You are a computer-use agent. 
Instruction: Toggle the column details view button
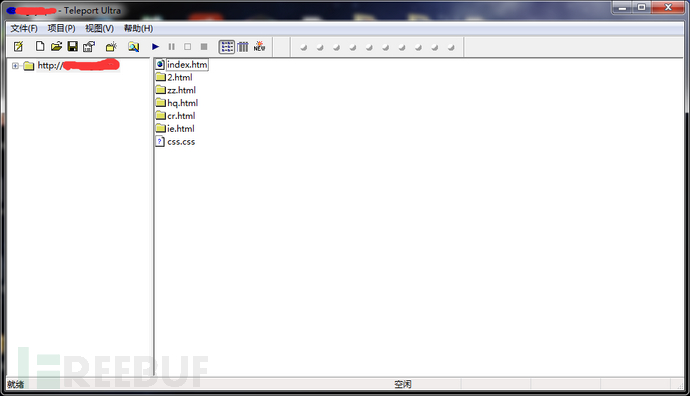click(243, 47)
